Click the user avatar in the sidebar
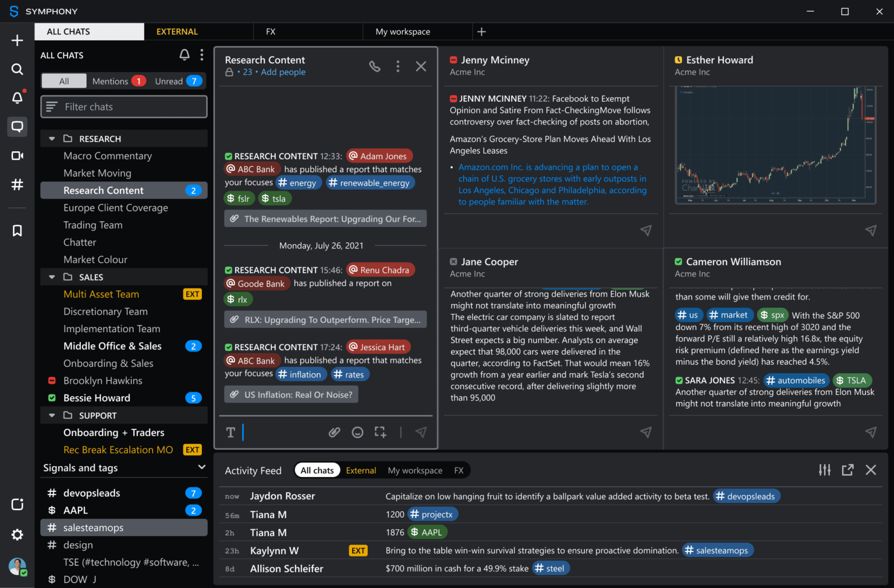The image size is (894, 588). pyautogui.click(x=17, y=566)
